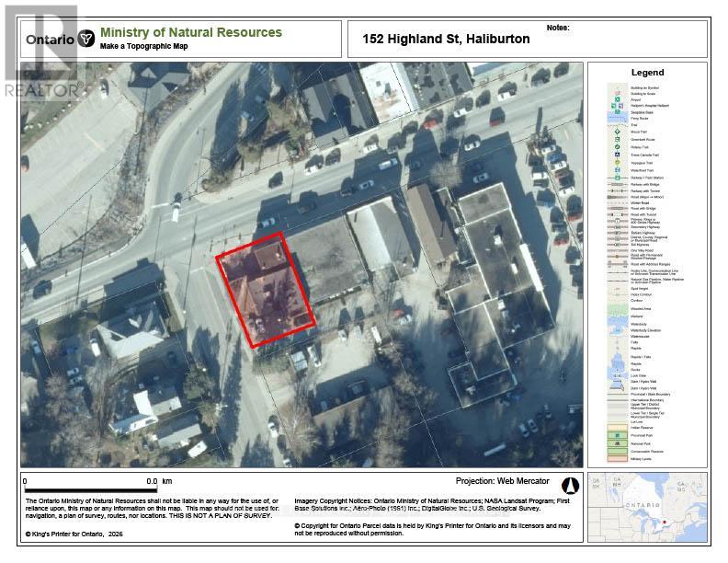The image size is (728, 563).
Task: Click the Make a Topographic Map subtitle
Action: (x=144, y=47)
